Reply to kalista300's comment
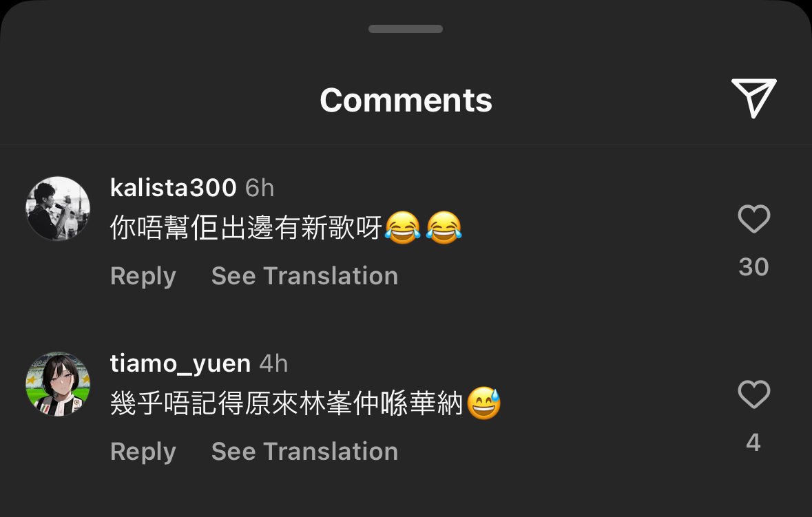 pyautogui.click(x=143, y=276)
